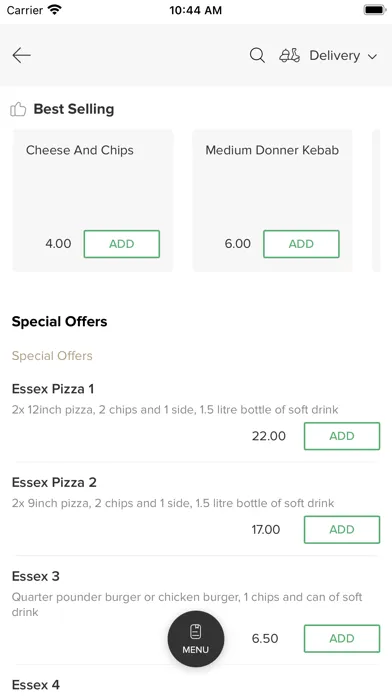Go back using the left arrow
Image resolution: width=392 pixels, height=696 pixels.
coord(21,55)
